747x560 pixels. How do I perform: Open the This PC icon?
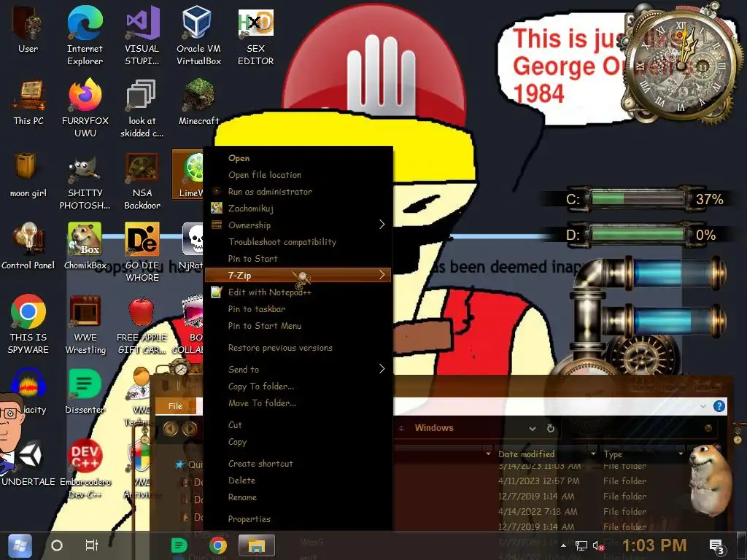pyautogui.click(x=28, y=102)
